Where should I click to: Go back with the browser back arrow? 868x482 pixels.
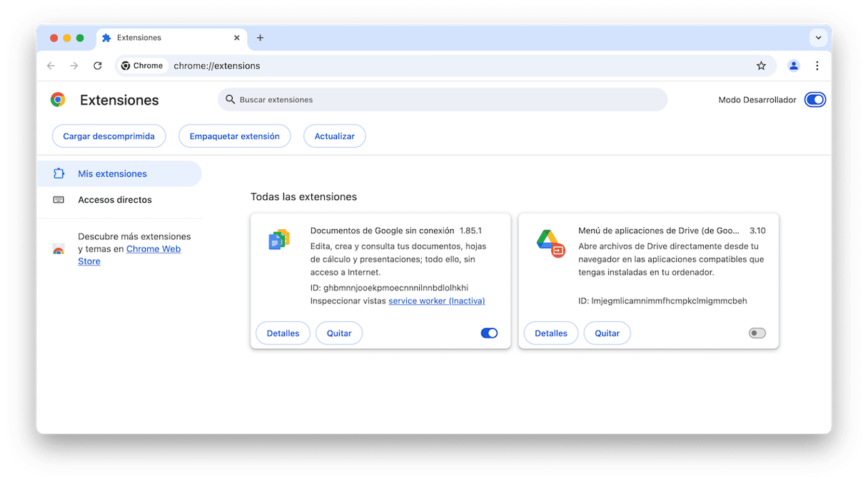(x=51, y=66)
